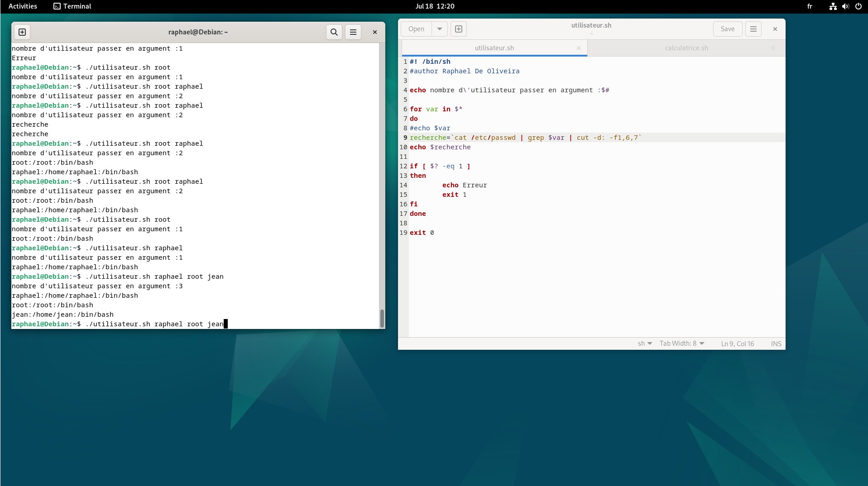The width and height of the screenshot is (868, 486).
Task: Toggle INS insert mode indicator
Action: point(776,343)
